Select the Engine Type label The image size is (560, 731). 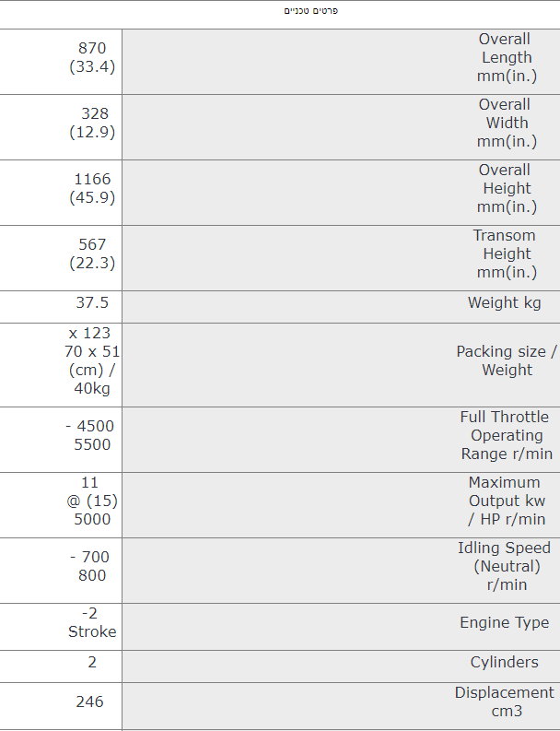505,622
